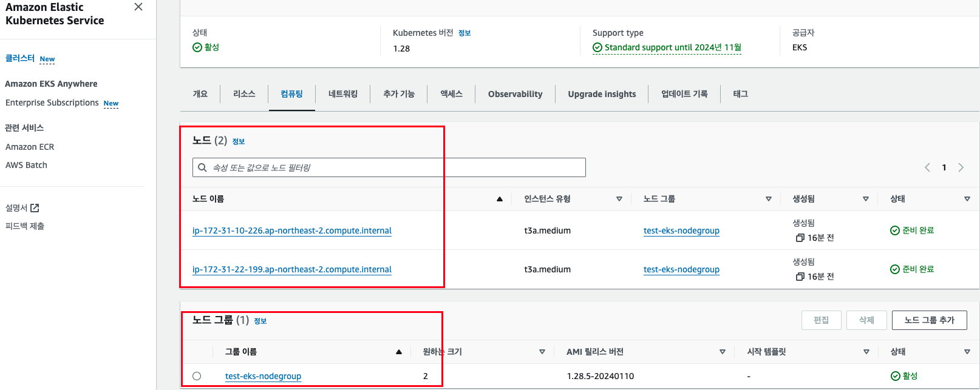Open the Observability tab

coord(516,94)
